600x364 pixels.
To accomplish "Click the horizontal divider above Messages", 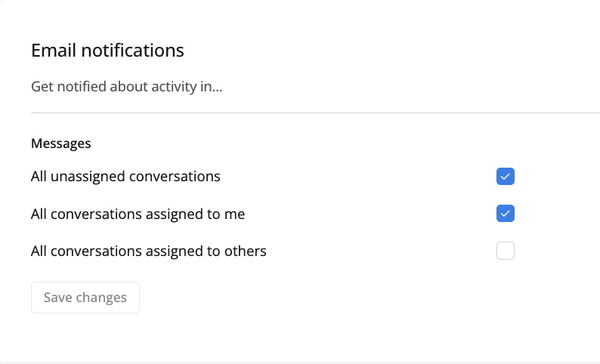I will point(302,113).
